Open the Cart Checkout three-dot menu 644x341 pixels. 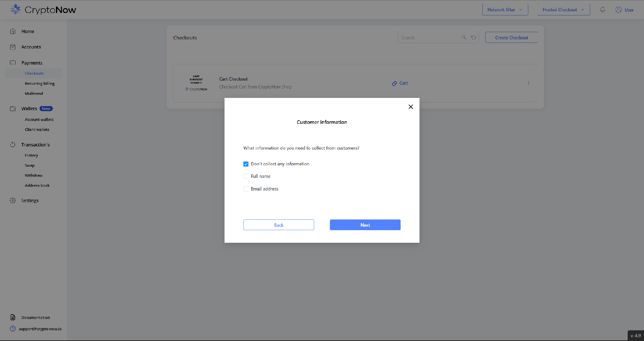(x=529, y=83)
